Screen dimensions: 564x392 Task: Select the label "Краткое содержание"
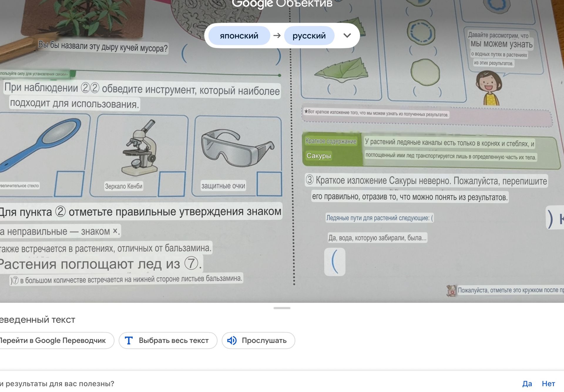[x=331, y=141]
